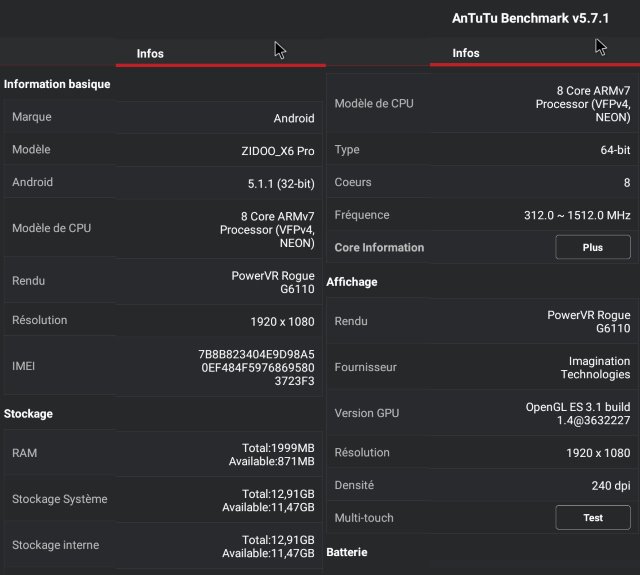The height and width of the screenshot is (575, 640).
Task: Open the Infos tab in left panel
Action: coord(150,53)
